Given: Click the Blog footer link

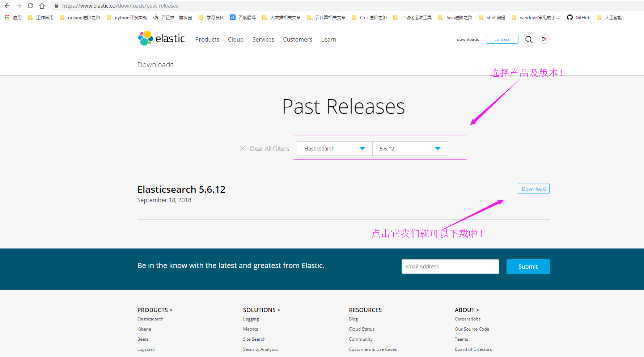Looking at the screenshot, I should click(353, 319).
